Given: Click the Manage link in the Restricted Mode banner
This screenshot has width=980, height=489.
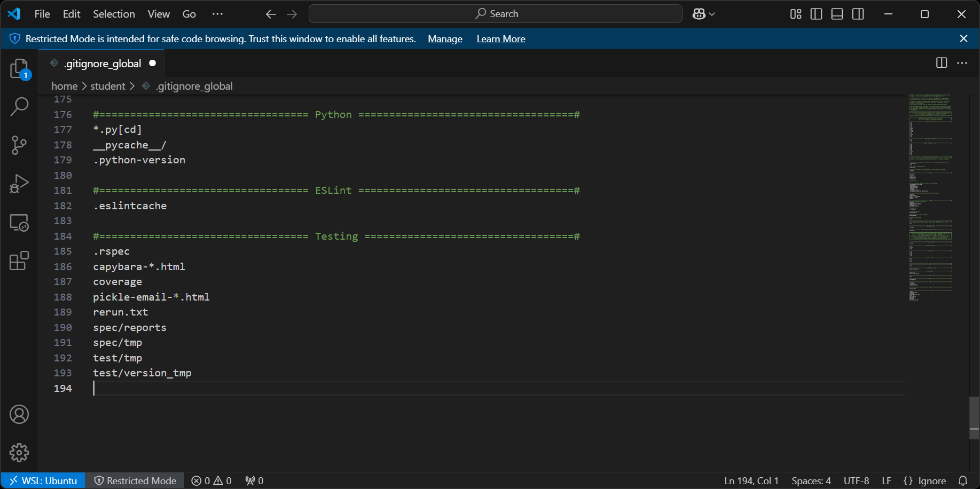Looking at the screenshot, I should 445,38.
